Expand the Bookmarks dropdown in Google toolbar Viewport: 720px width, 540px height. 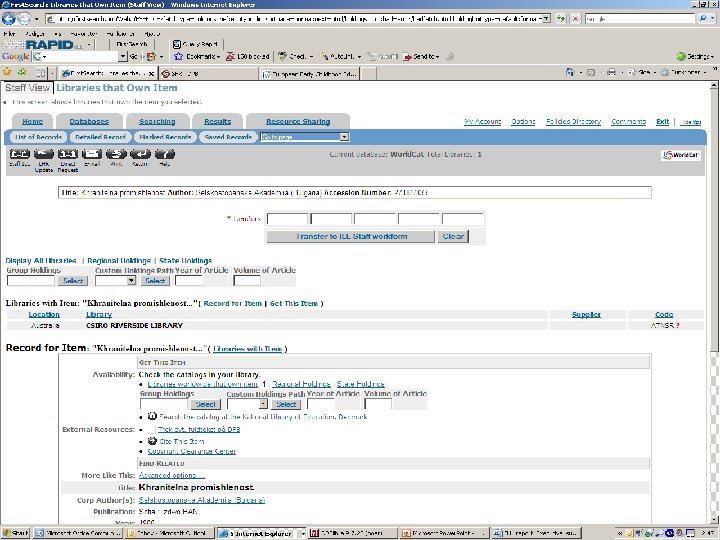[x=218, y=57]
